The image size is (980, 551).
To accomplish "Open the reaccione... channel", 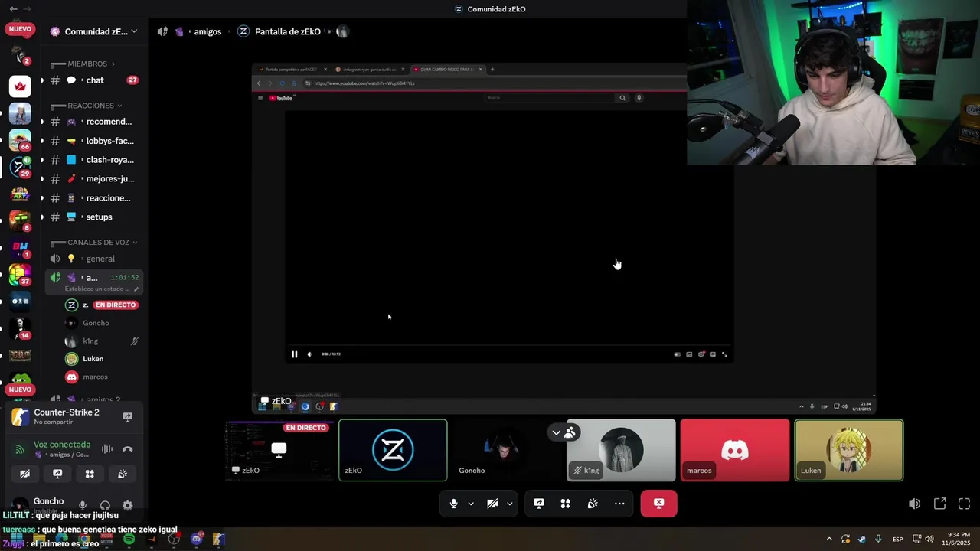I will click(94, 198).
